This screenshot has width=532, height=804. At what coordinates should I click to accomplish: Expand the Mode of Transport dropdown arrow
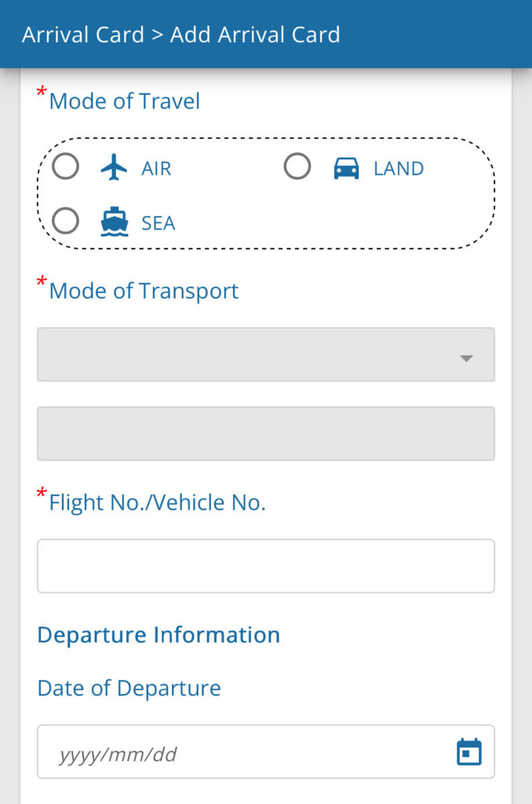466,358
